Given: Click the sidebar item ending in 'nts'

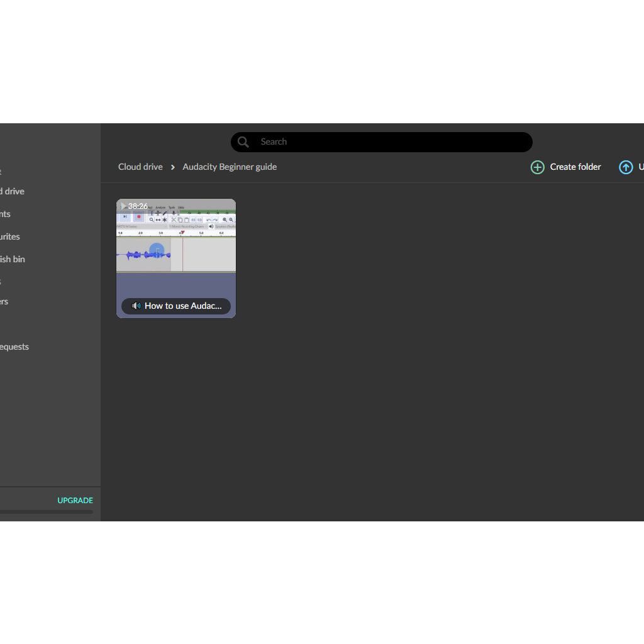Looking at the screenshot, I should pos(6,214).
